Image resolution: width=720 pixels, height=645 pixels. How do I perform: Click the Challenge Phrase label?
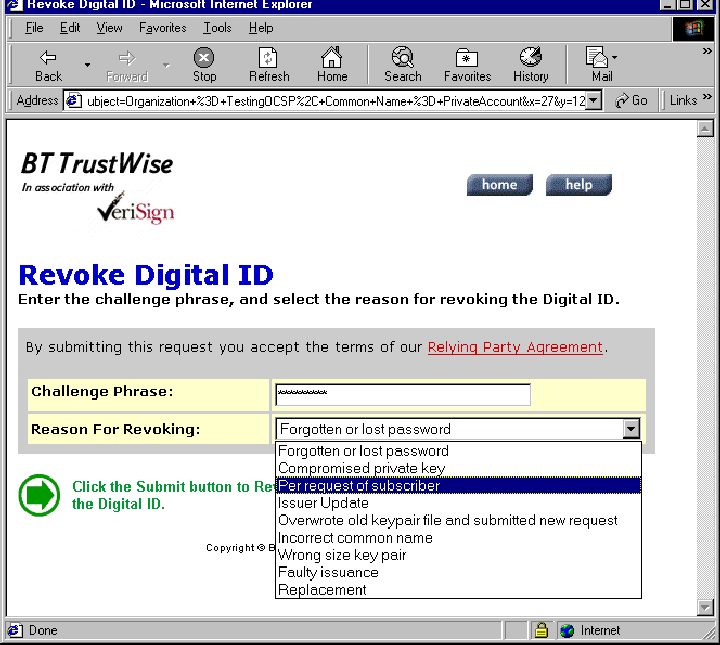tap(102, 392)
